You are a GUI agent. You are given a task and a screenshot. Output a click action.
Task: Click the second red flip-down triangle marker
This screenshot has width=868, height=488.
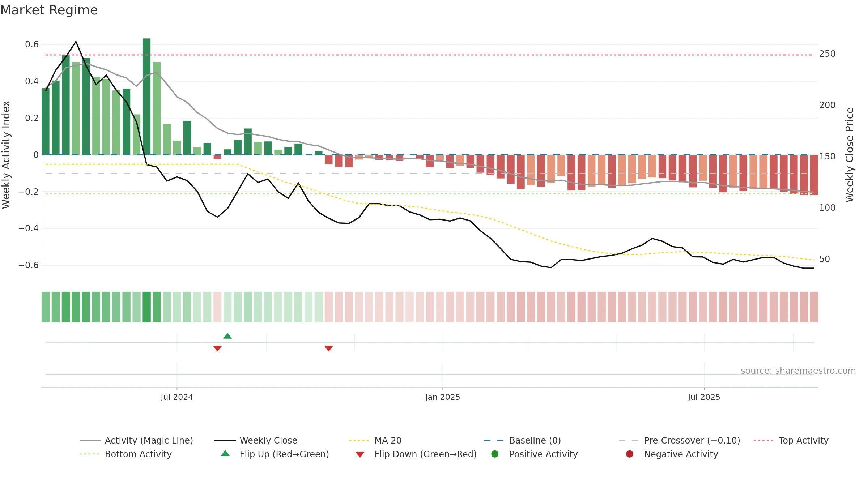pyautogui.click(x=329, y=348)
